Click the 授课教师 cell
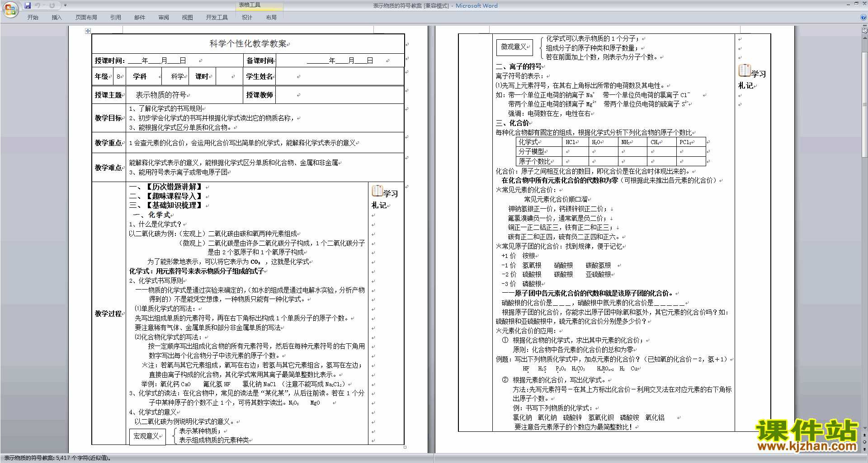 (259, 95)
